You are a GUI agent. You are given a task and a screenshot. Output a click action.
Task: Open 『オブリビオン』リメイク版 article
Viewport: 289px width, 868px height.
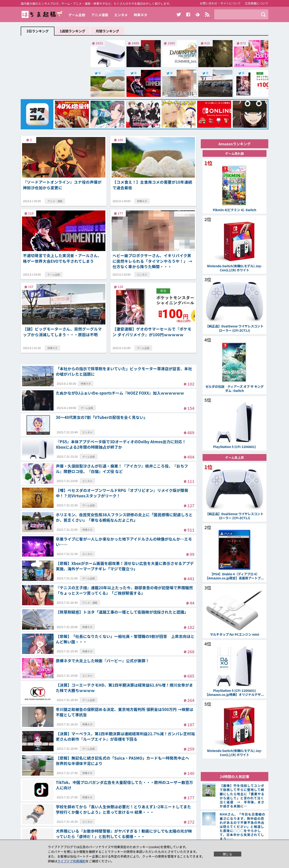[122, 493]
